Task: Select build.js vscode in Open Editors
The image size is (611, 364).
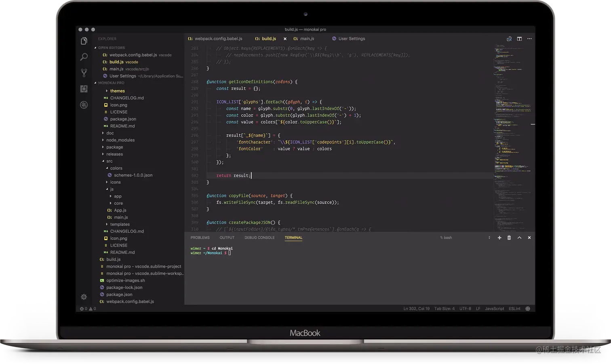Action: coord(123,62)
